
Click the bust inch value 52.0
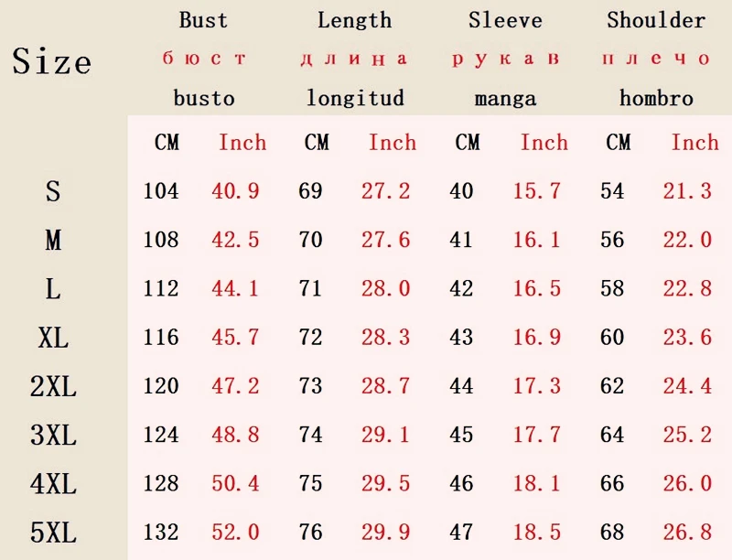[x=235, y=532]
